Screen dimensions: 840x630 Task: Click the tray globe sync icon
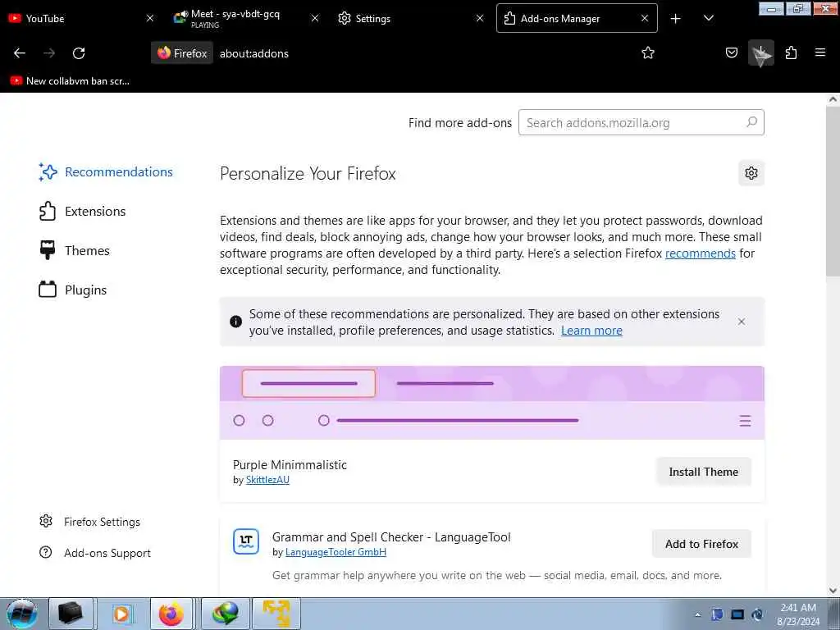coord(757,614)
